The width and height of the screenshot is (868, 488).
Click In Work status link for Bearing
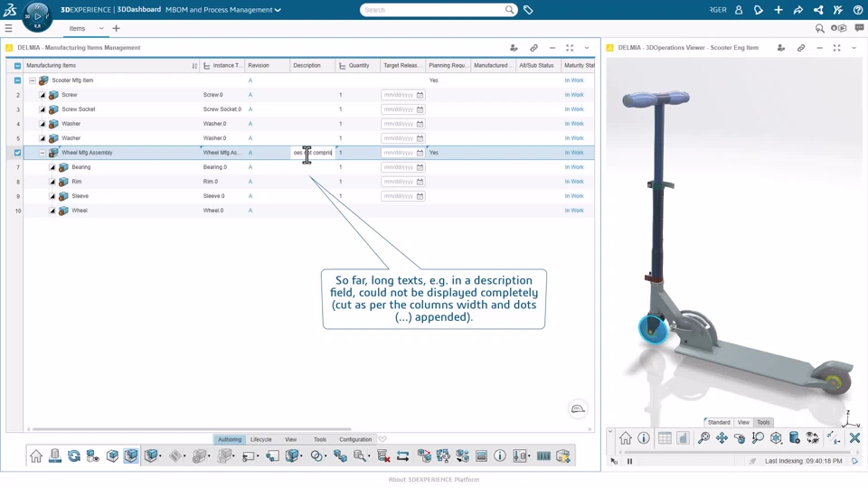574,167
